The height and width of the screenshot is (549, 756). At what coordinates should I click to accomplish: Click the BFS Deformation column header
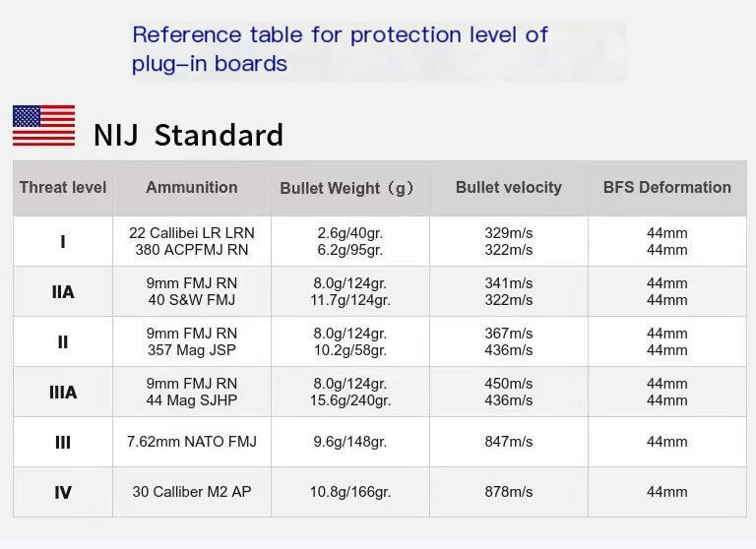pos(667,188)
